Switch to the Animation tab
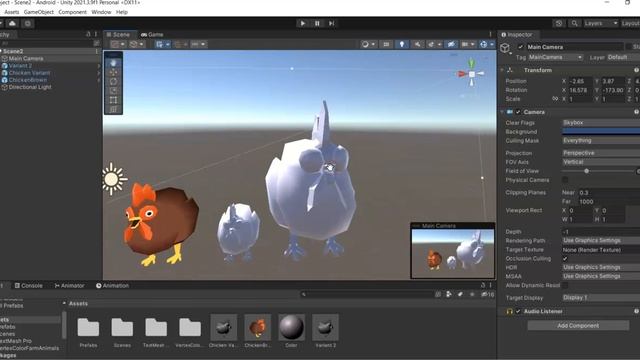This screenshot has width=640, height=360. click(x=112, y=286)
